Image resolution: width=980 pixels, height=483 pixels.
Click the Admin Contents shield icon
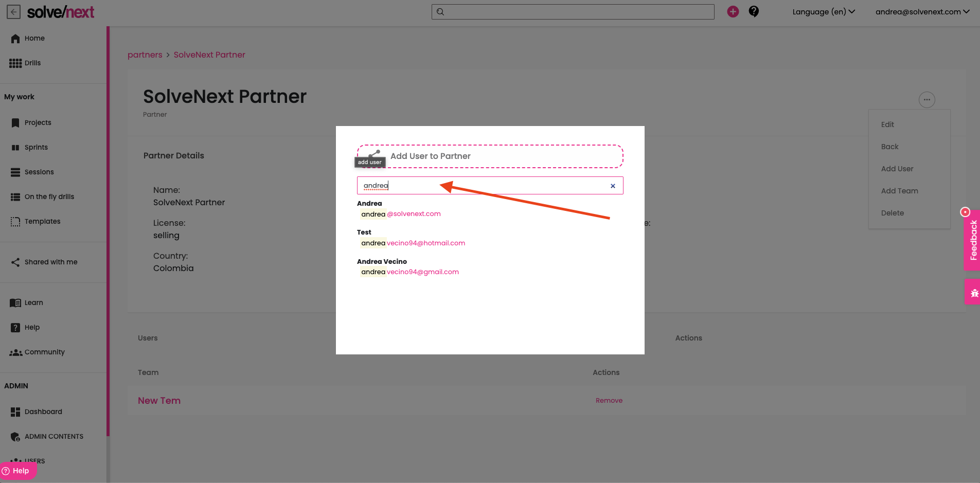click(x=15, y=437)
